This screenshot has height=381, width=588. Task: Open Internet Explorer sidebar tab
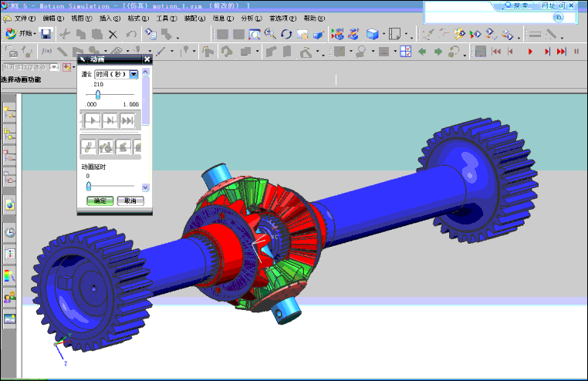click(x=9, y=205)
